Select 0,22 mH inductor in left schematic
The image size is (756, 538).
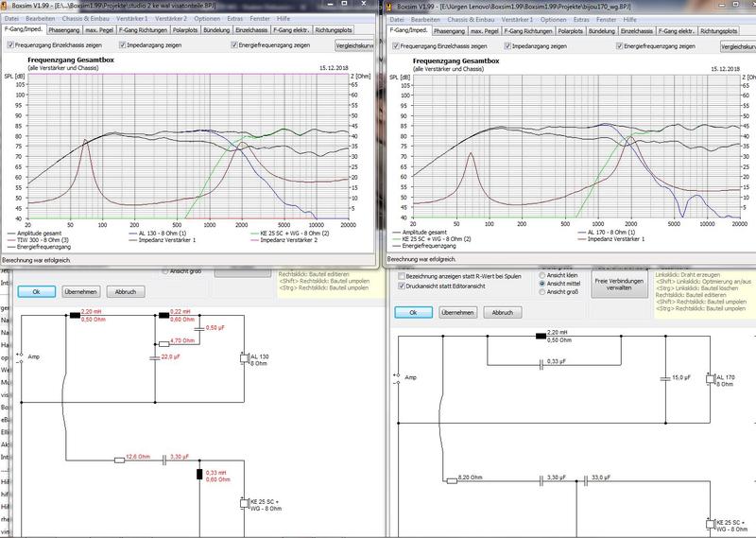[163, 316]
